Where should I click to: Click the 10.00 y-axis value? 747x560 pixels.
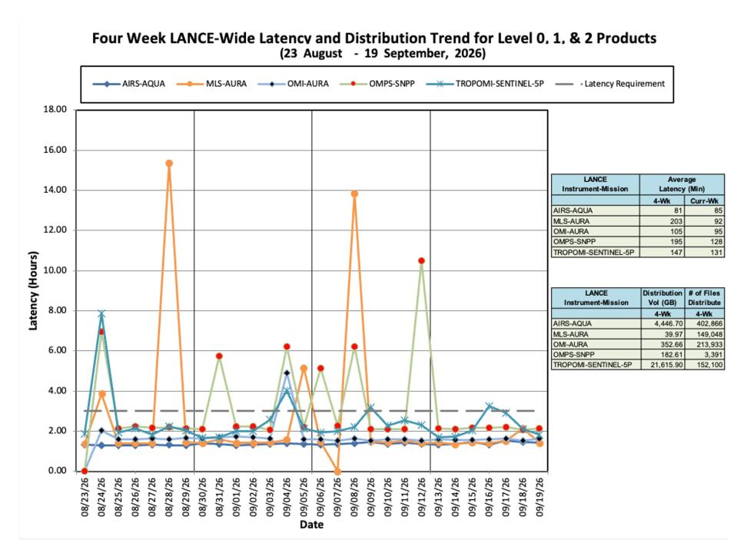click(55, 270)
